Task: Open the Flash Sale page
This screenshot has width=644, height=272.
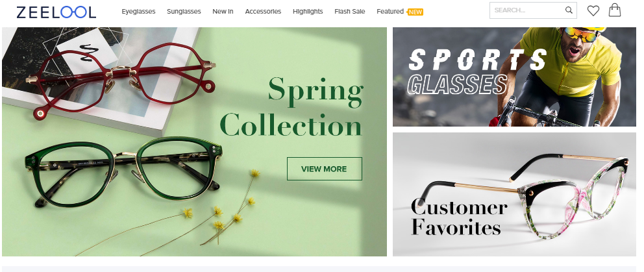Action: pos(349,12)
